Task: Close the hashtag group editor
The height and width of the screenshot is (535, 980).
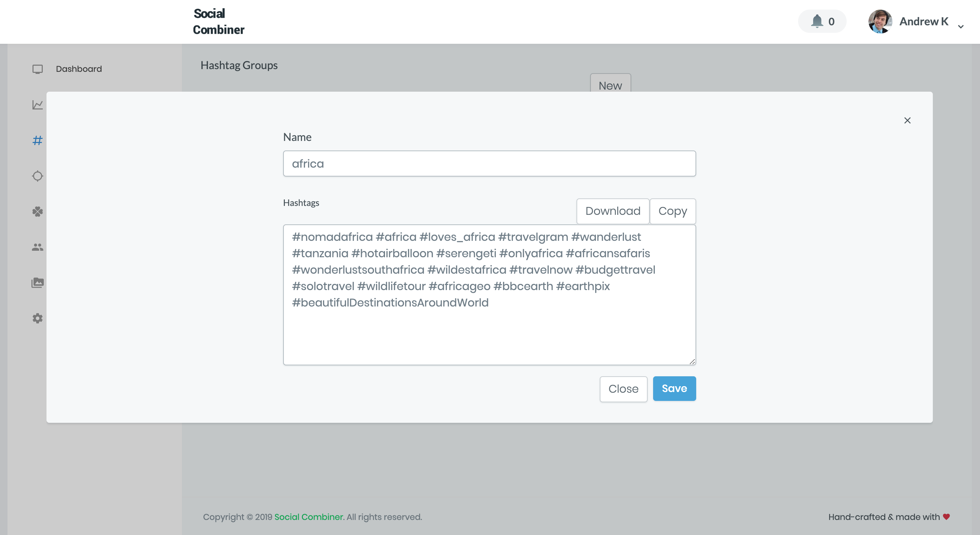Action: pos(623,389)
